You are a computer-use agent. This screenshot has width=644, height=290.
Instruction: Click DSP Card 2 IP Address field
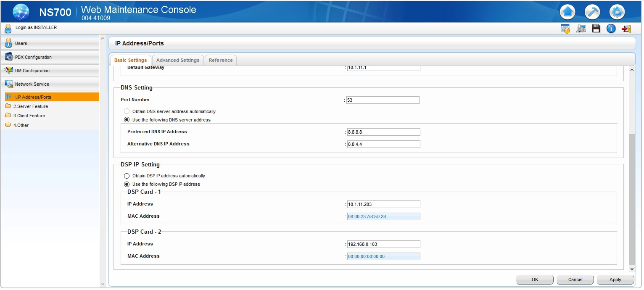point(383,244)
